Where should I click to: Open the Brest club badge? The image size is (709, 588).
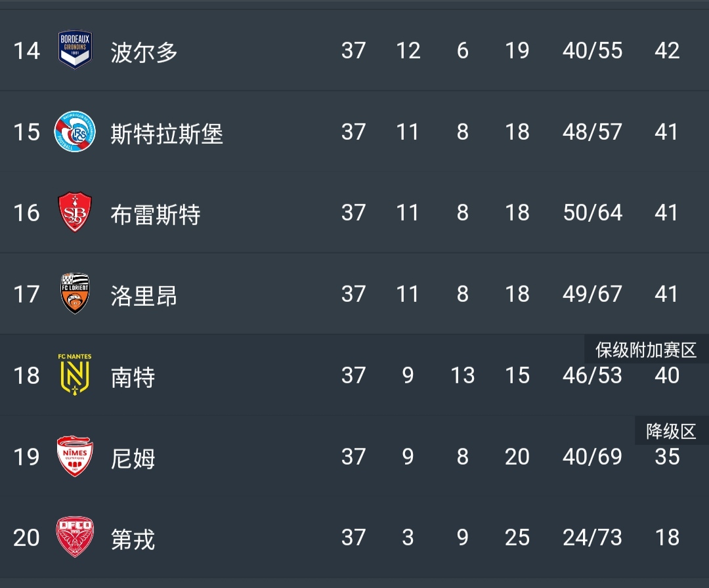click(75, 213)
